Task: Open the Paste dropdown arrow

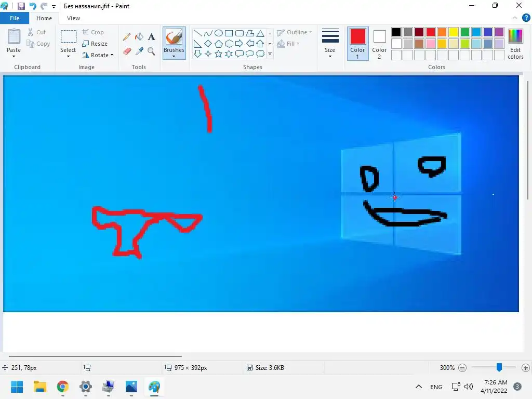Action: (x=14, y=57)
